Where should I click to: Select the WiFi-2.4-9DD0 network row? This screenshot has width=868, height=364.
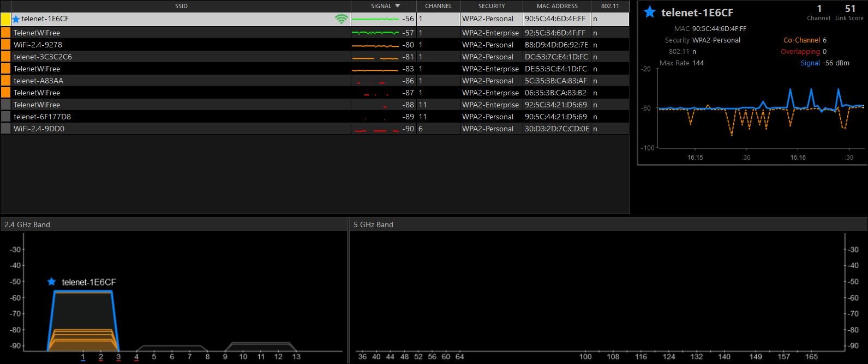click(x=315, y=129)
